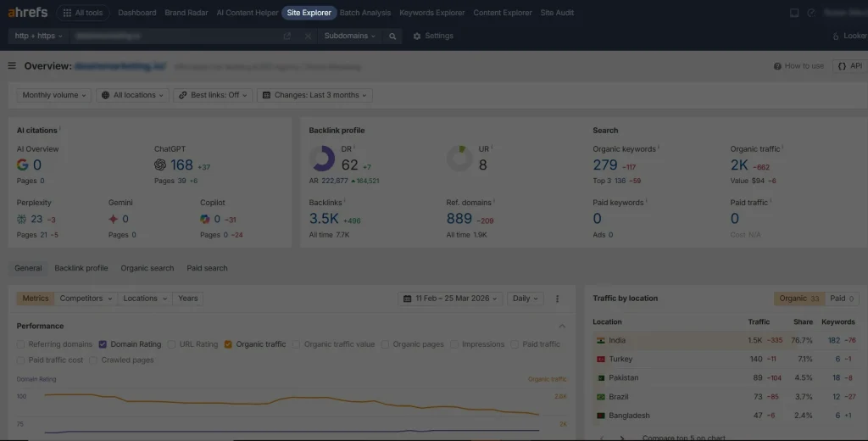The height and width of the screenshot is (441, 868).
Task: Collapse the Performance section chevron
Action: pos(562,327)
